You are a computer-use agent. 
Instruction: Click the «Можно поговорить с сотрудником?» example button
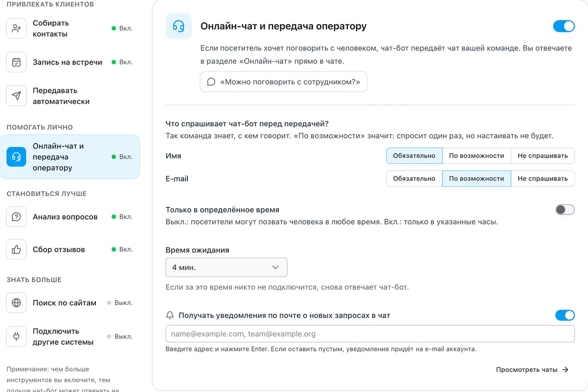coord(283,82)
